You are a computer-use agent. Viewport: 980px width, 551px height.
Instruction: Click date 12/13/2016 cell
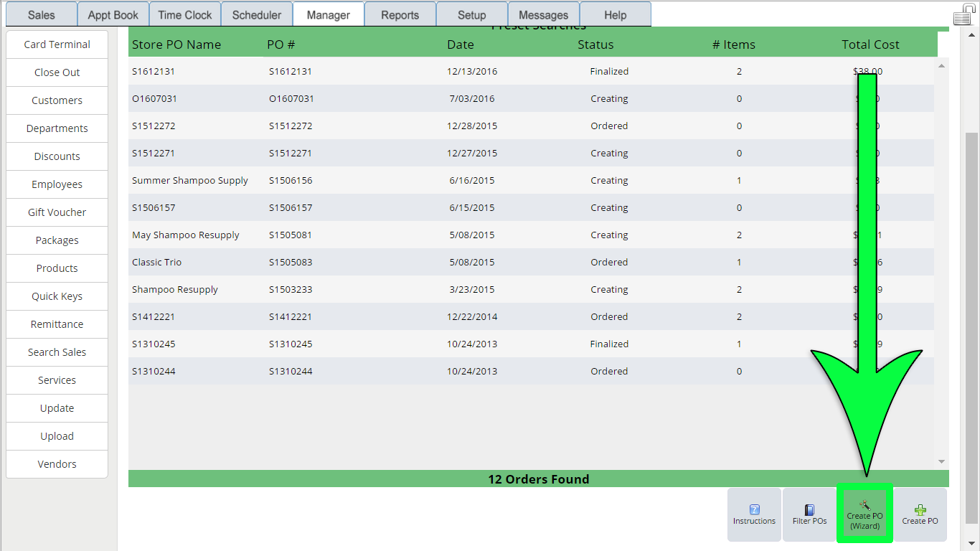(x=472, y=71)
